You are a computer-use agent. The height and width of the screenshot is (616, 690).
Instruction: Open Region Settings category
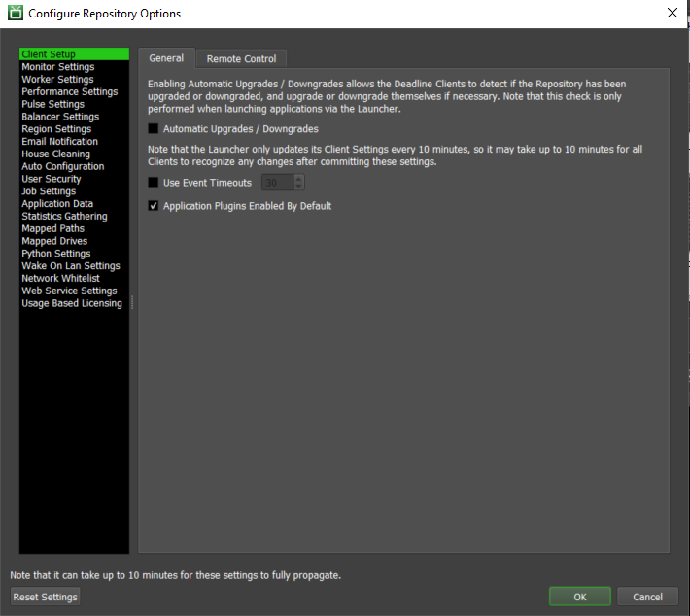74,129
